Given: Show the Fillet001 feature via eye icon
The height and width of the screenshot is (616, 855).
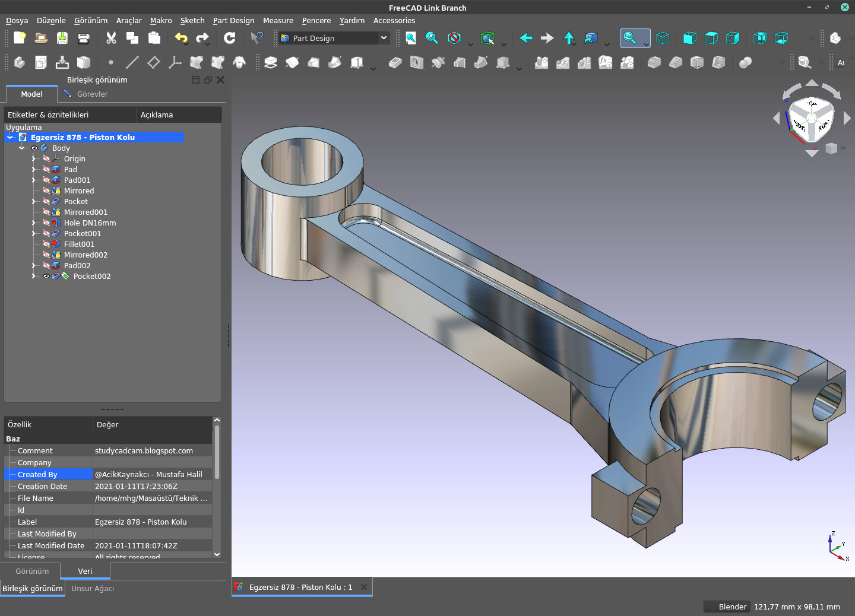Looking at the screenshot, I should (x=46, y=245).
